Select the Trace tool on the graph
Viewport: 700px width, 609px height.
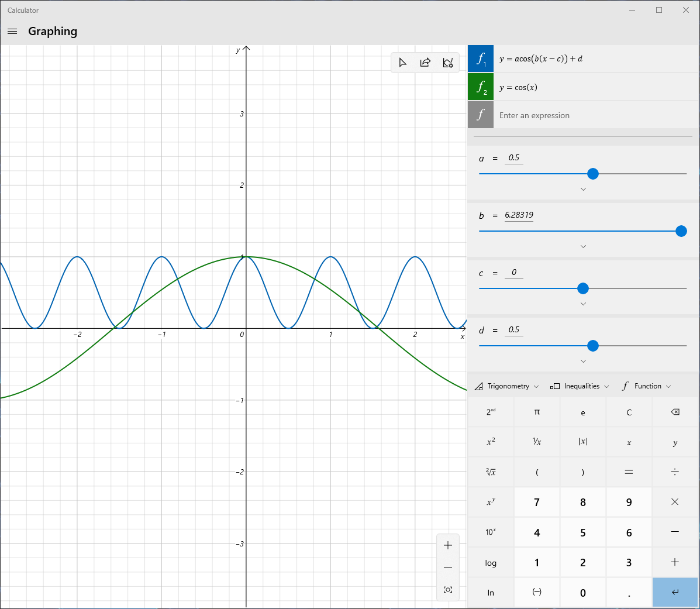tap(403, 63)
